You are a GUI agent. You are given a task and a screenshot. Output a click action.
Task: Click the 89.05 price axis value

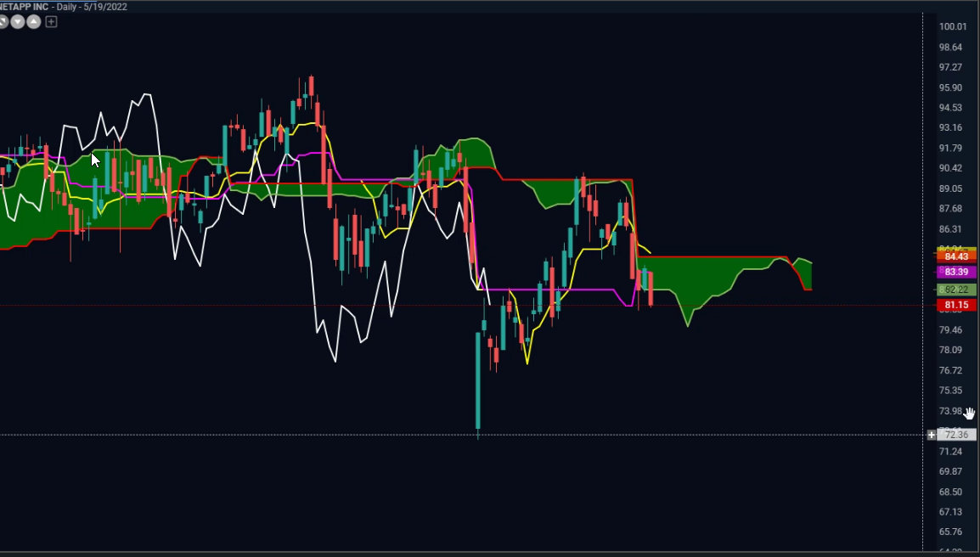coord(950,188)
